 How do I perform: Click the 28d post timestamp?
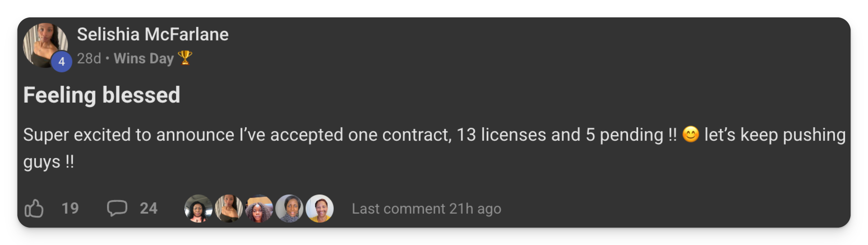[x=89, y=59]
